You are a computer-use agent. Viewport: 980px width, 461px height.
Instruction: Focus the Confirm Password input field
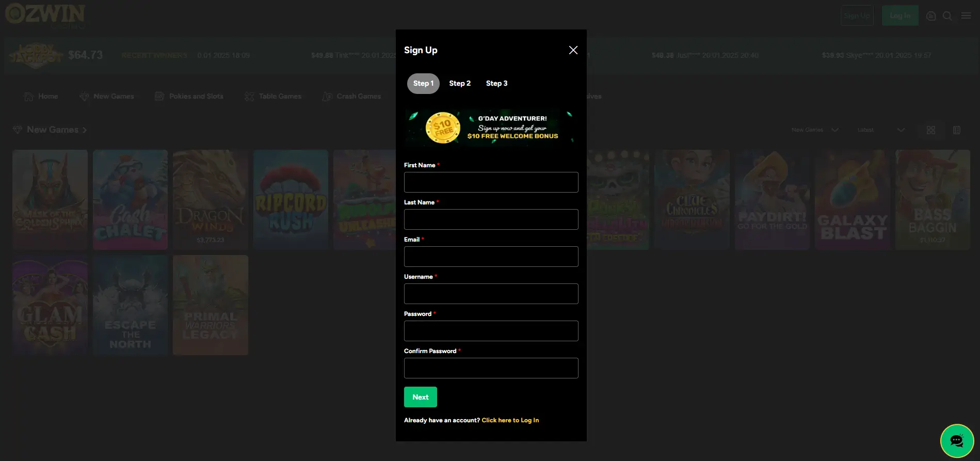click(x=491, y=368)
